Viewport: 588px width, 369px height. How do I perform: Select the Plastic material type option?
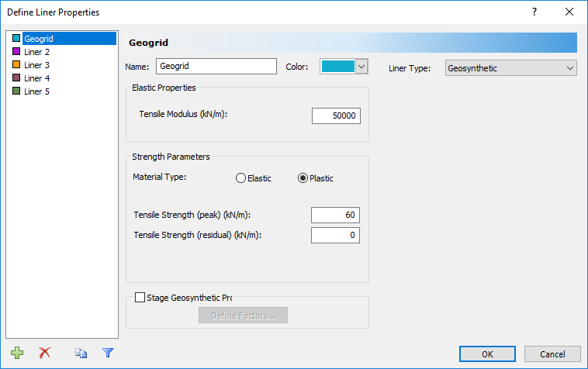point(303,178)
